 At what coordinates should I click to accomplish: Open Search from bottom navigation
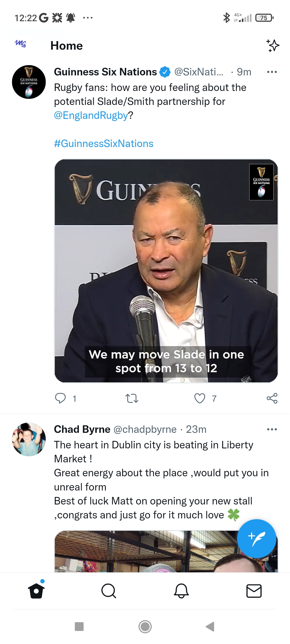pyautogui.click(x=109, y=591)
